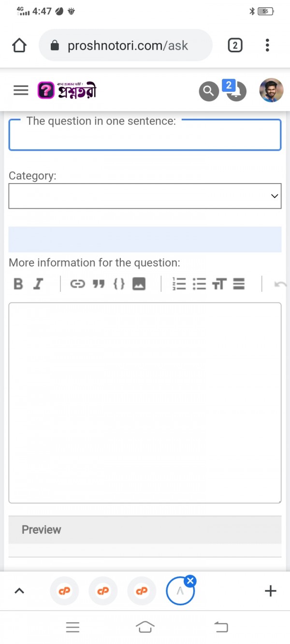Expand the bottom tab strip chevron
The height and width of the screenshot is (644, 290).
[x=19, y=590]
